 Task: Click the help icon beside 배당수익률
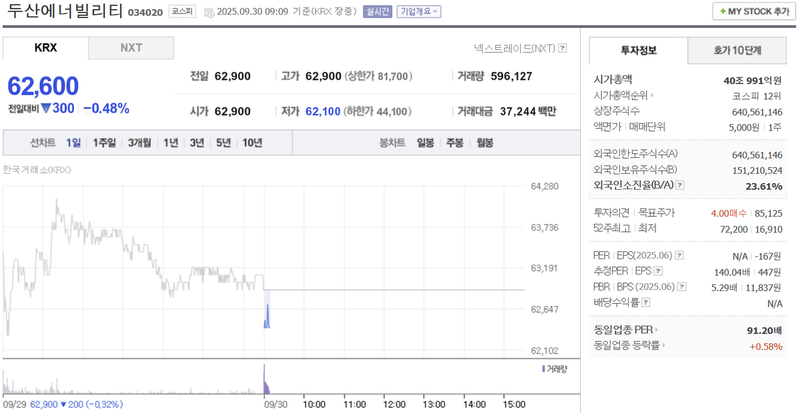tap(646, 302)
